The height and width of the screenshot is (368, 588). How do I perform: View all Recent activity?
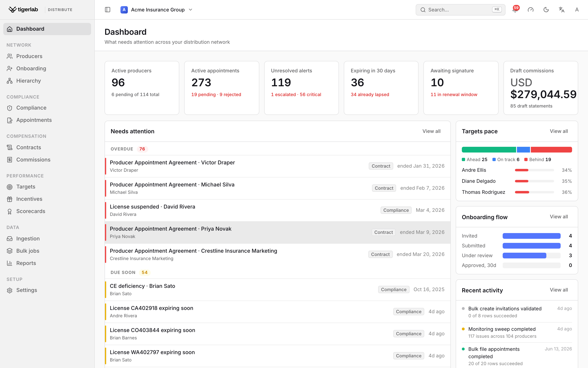click(x=559, y=290)
